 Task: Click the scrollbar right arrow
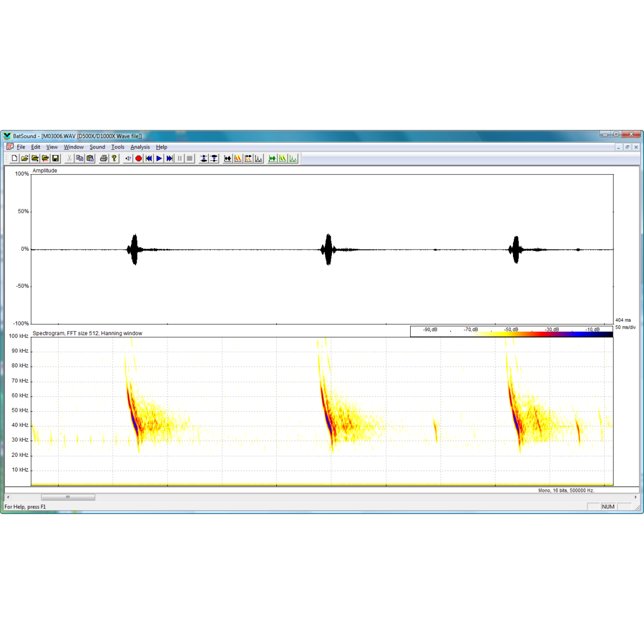tap(635, 497)
